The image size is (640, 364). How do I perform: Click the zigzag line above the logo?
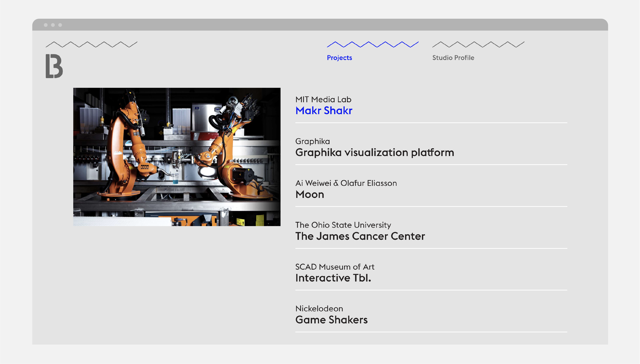tap(91, 44)
